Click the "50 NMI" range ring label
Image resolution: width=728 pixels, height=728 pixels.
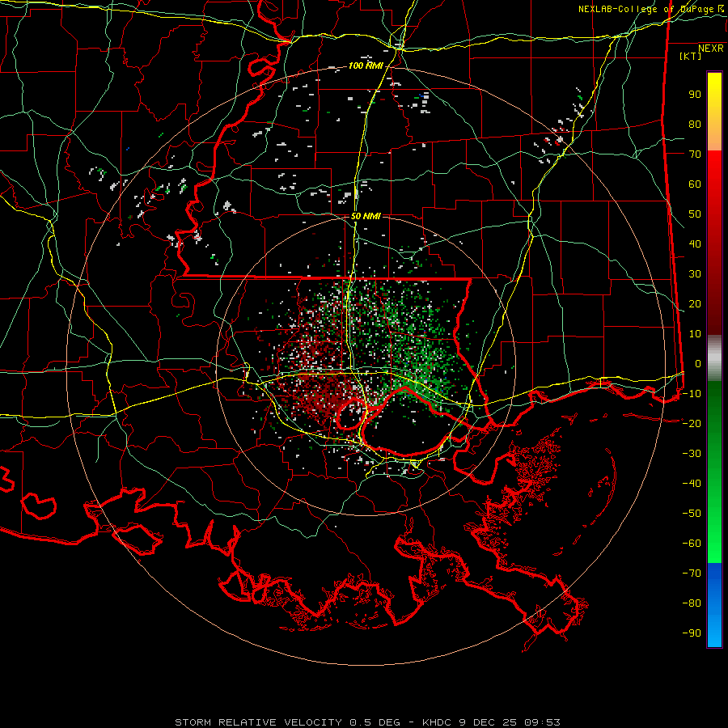point(366,216)
